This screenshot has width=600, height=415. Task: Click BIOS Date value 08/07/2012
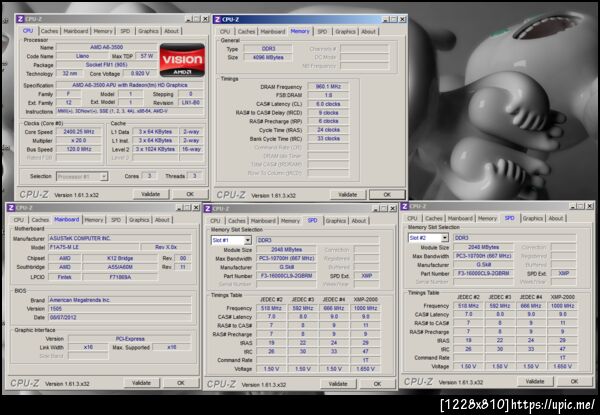coord(120,317)
